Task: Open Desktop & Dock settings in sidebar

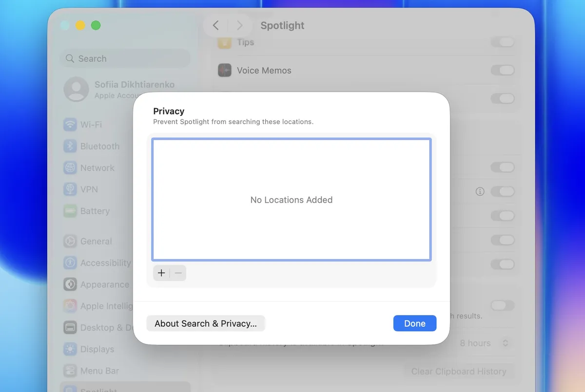Action: pos(97,328)
